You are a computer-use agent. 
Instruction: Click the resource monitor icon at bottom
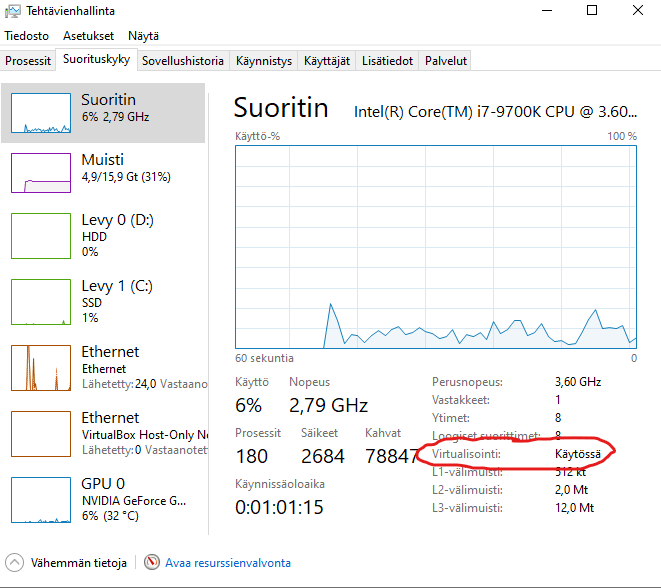point(152,562)
